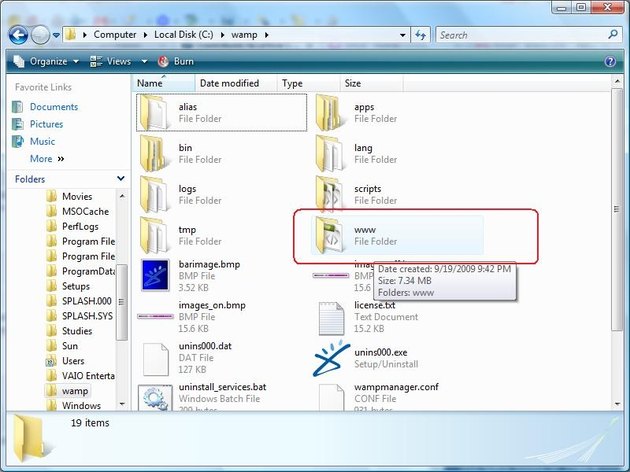Open Music favorite link
Viewport: 630px width, 472px height.
tap(42, 141)
